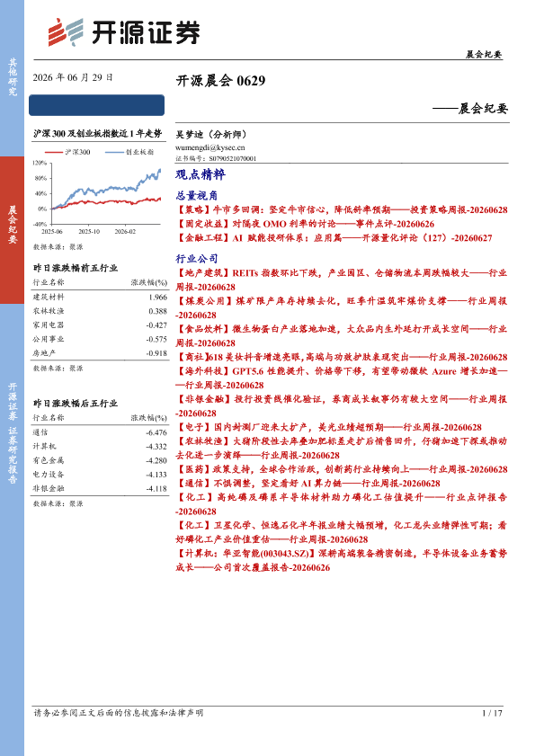Click the dark blue banner under the date
This screenshot has height=756, width=535.
pos(97,105)
